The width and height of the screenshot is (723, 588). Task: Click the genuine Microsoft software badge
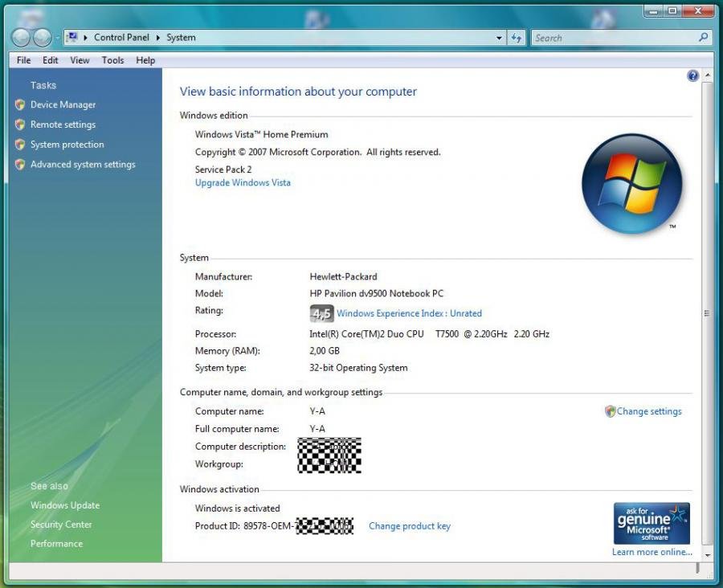652,524
